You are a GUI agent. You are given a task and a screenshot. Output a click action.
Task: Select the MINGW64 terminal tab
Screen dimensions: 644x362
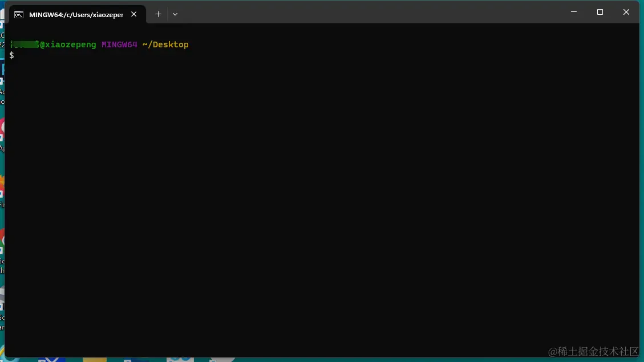77,14
